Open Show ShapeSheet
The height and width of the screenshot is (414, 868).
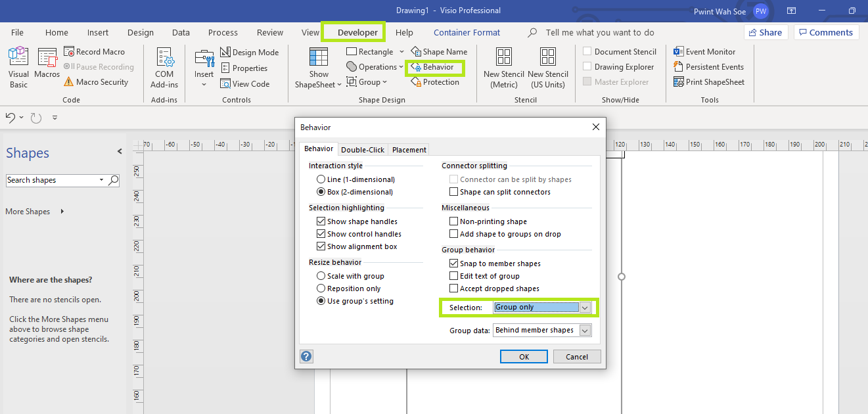coord(318,66)
